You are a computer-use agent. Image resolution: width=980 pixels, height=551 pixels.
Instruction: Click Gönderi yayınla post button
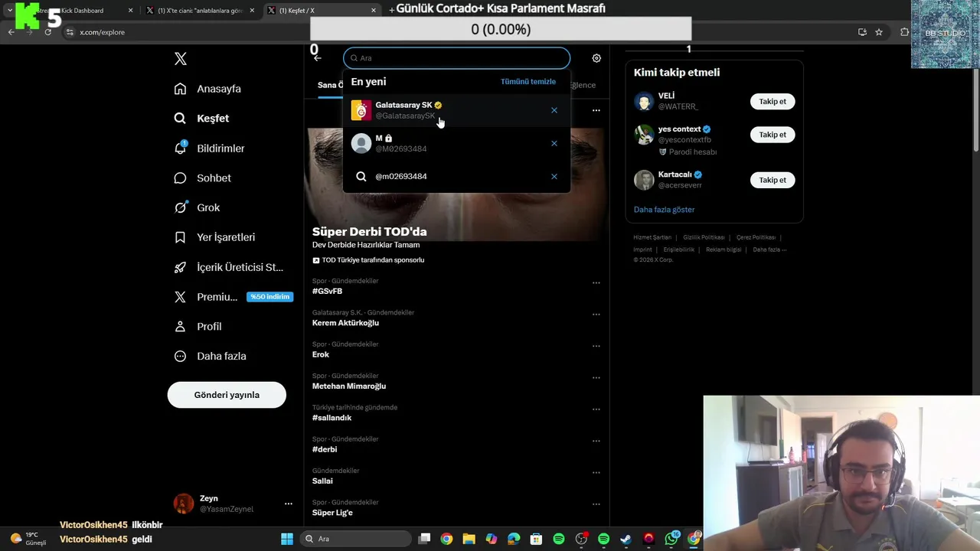(x=227, y=395)
